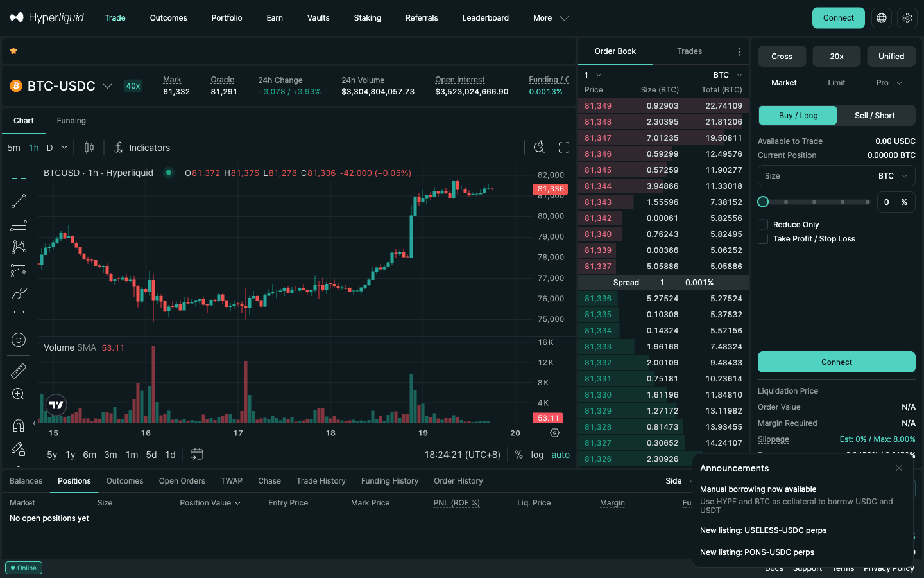Select the Fibonacci retracement lines tool
Viewport: 924px width, 578px height.
(19, 224)
